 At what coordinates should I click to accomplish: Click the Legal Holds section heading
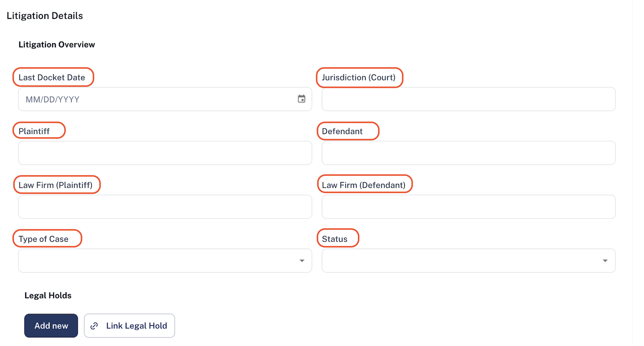(x=48, y=295)
